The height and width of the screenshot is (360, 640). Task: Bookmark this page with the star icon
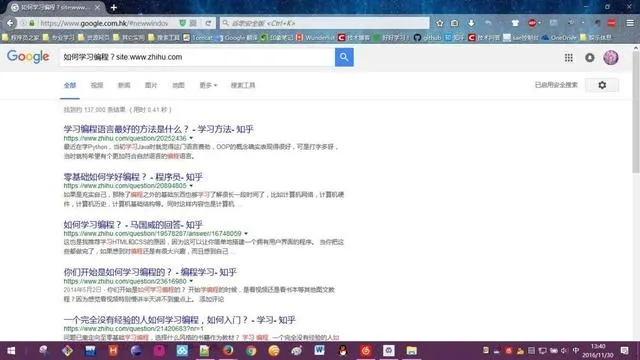click(440, 23)
